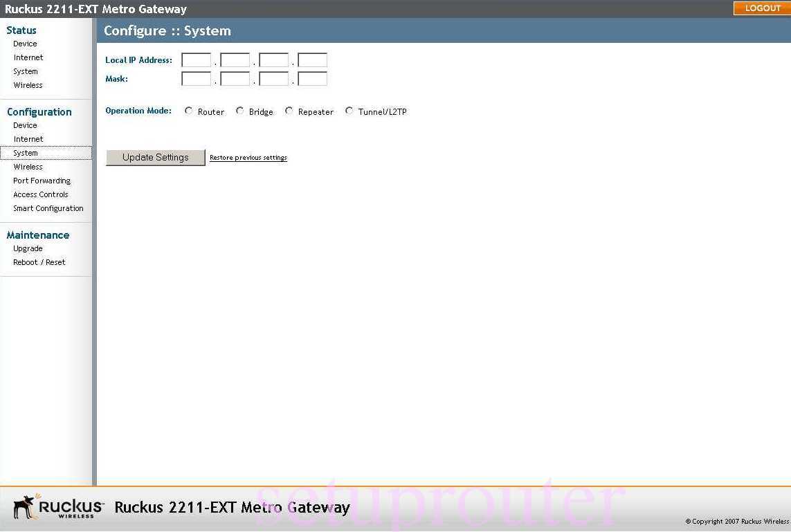Open Wireless configuration page
The width and height of the screenshot is (791, 532).
28,167
